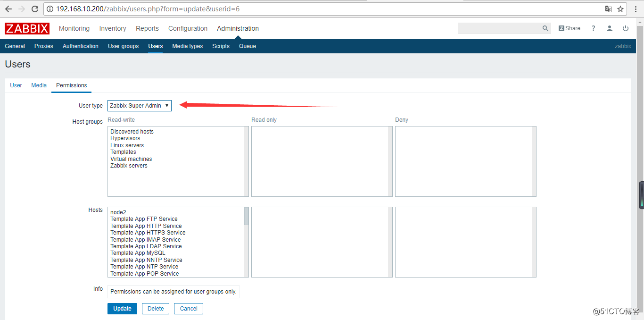Select 'Template App IMAP Service' host

click(x=146, y=240)
